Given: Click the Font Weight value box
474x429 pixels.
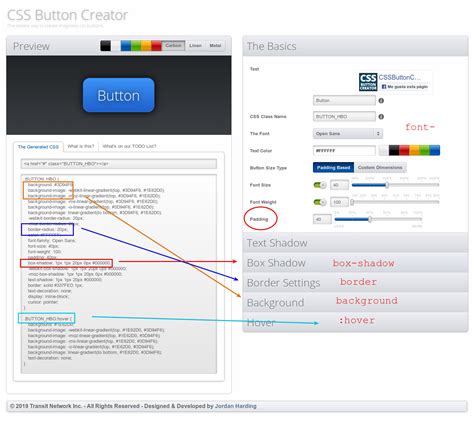Looking at the screenshot, I should point(339,202).
